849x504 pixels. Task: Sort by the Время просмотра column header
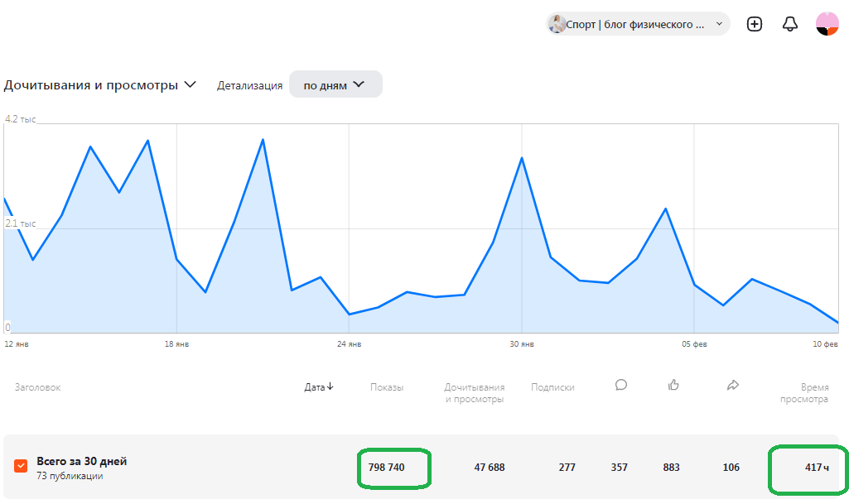point(804,393)
